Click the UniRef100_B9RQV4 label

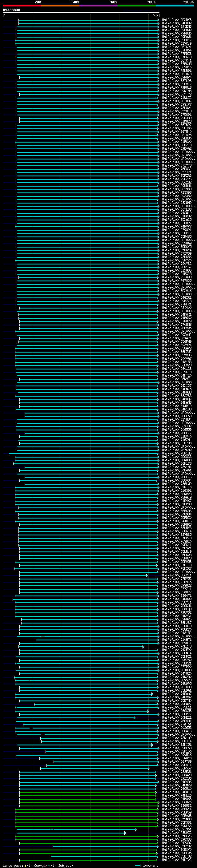[x=176, y=78]
